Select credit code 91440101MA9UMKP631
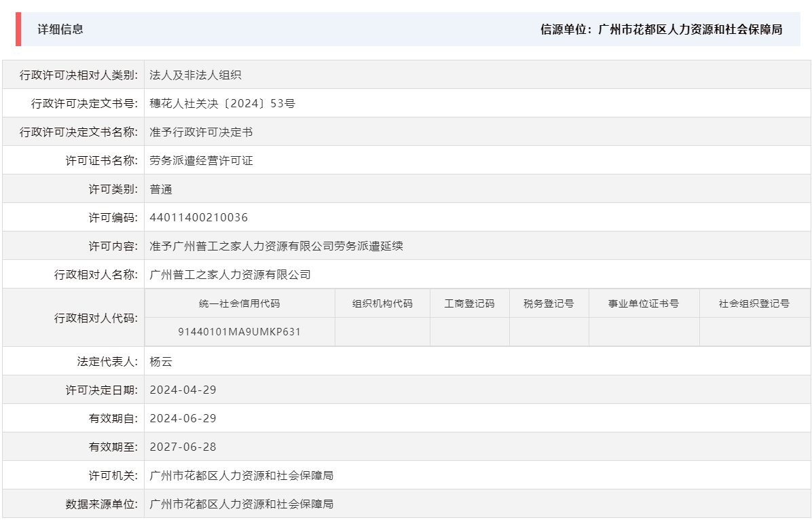The height and width of the screenshot is (520, 812). click(239, 332)
